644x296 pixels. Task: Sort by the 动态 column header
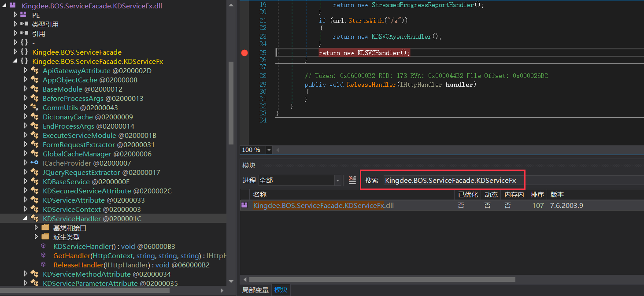click(x=491, y=194)
